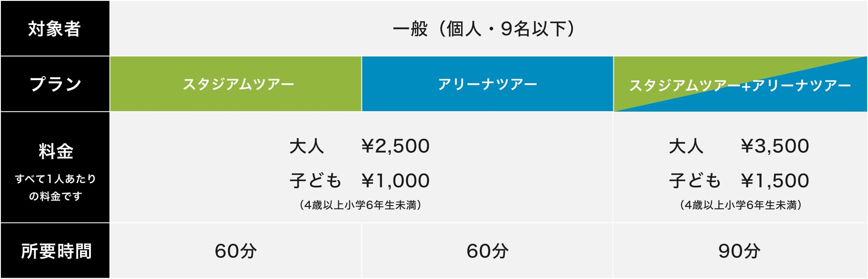
Task: Click the プラン header cell
Action: point(55,84)
